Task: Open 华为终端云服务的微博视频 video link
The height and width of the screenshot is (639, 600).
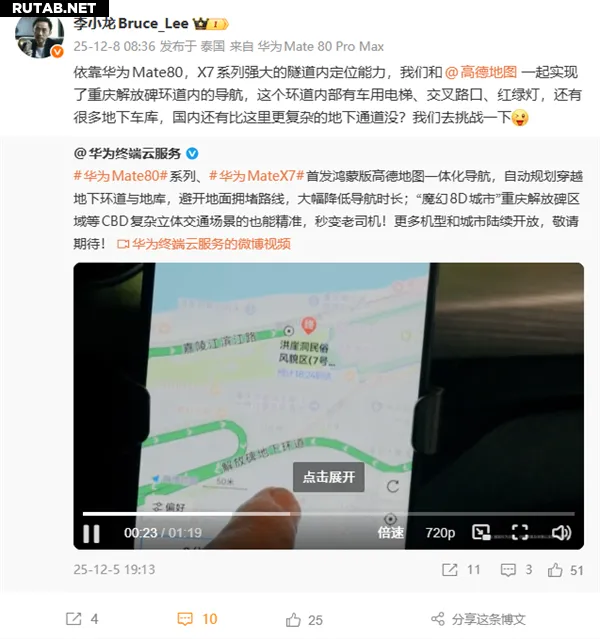Action: pos(204,244)
